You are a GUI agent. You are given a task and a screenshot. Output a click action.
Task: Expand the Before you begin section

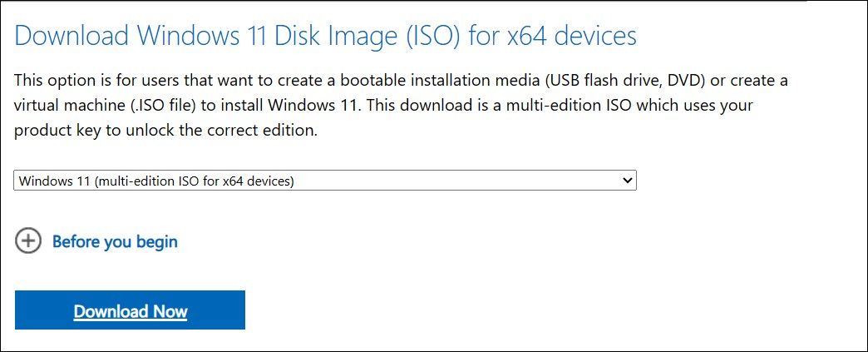115,242
